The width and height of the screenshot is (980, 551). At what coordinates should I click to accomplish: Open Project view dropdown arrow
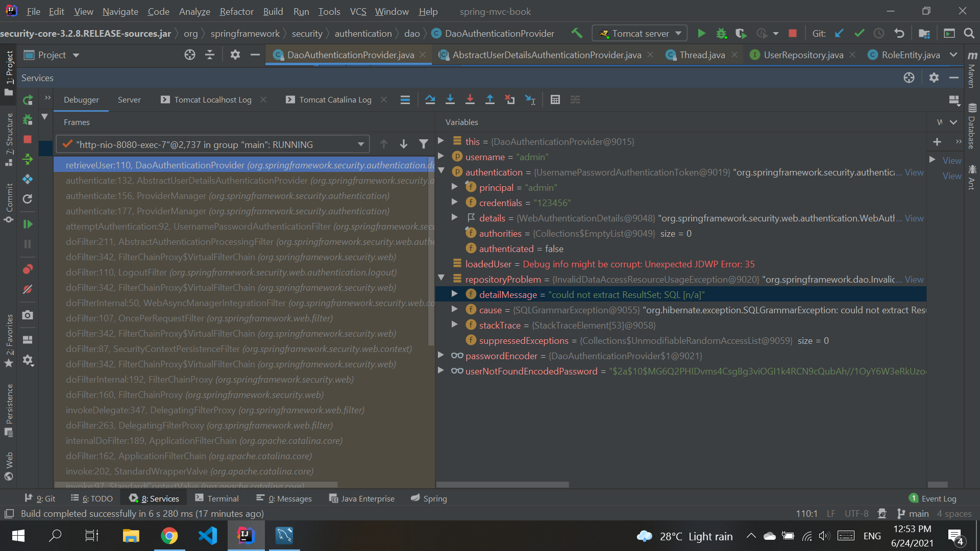tap(76, 55)
